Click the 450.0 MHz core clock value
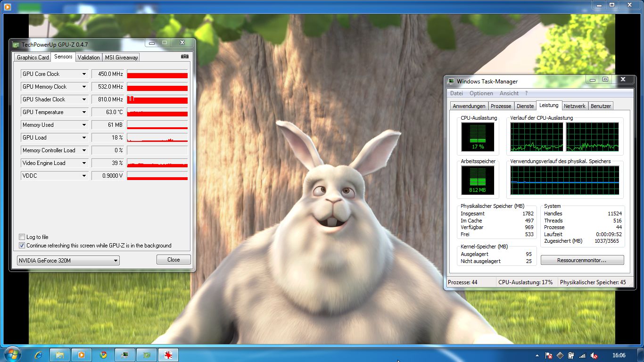This screenshot has width=644, height=362. tap(107, 74)
